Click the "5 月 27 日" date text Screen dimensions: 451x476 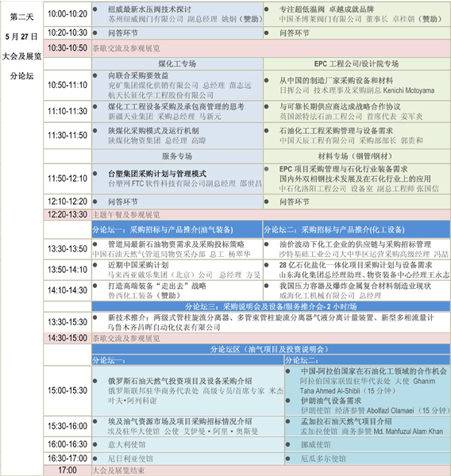[21, 36]
